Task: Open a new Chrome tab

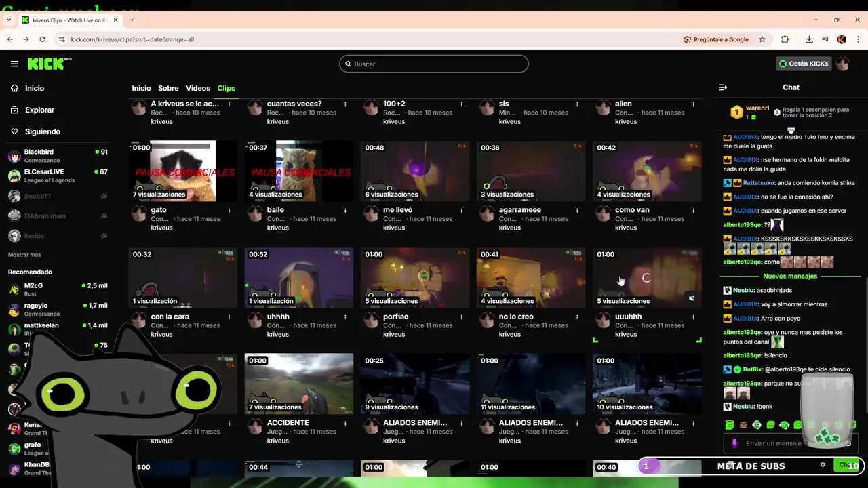Action: [132, 20]
